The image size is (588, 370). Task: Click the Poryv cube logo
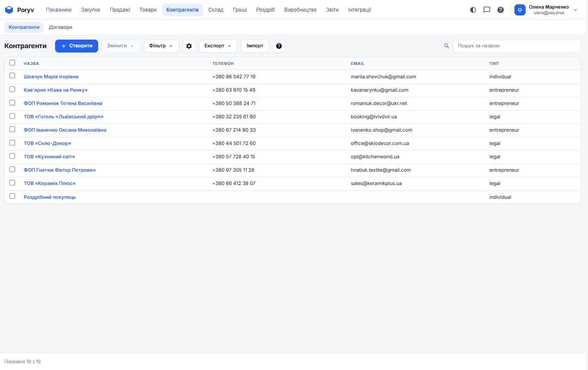tap(9, 10)
